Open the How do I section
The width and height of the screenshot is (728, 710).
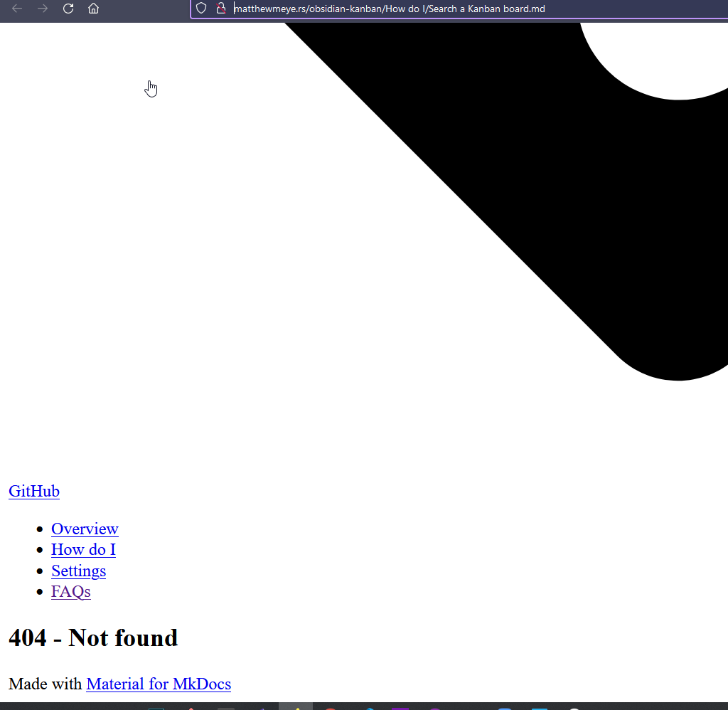(x=83, y=549)
